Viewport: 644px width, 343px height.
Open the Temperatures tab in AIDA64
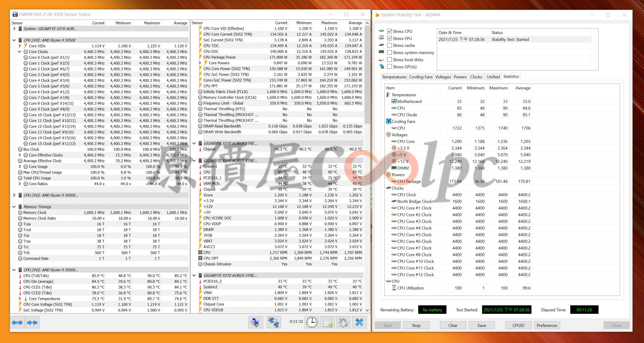point(394,77)
